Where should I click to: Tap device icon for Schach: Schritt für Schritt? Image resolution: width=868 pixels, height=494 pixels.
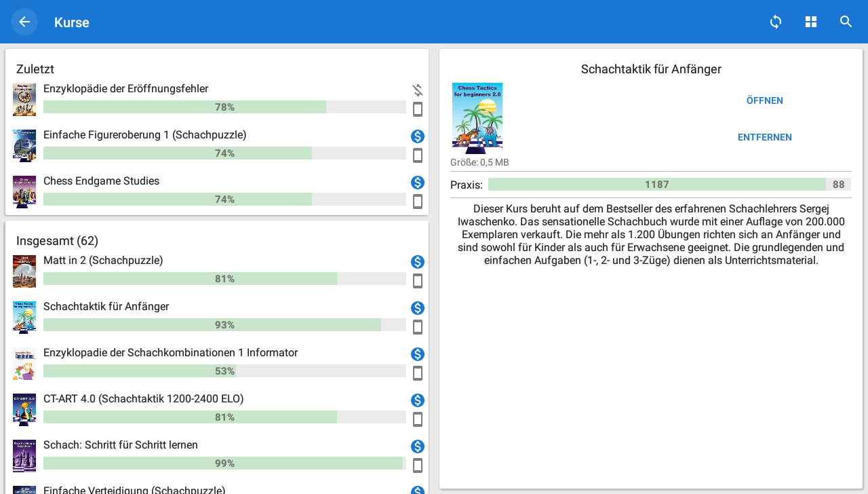(x=418, y=465)
